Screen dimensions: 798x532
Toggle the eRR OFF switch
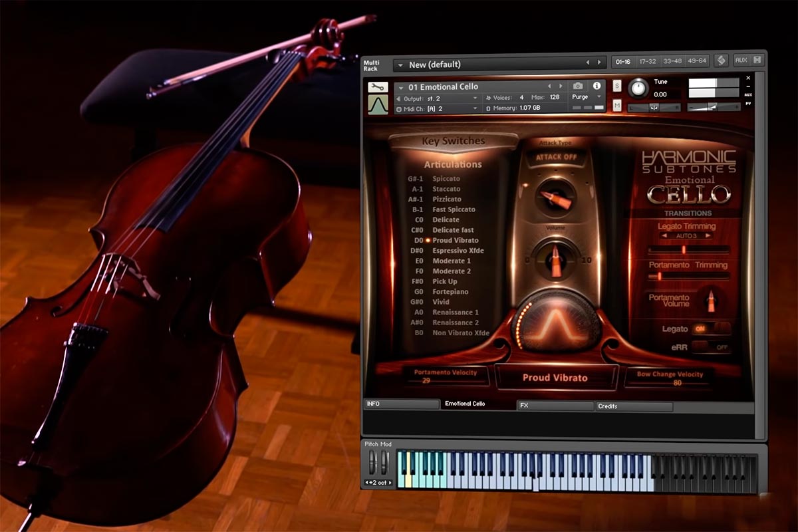pos(711,347)
